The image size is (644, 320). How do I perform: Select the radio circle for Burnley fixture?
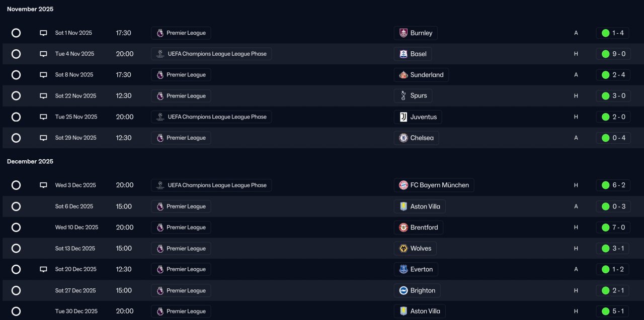(x=16, y=33)
